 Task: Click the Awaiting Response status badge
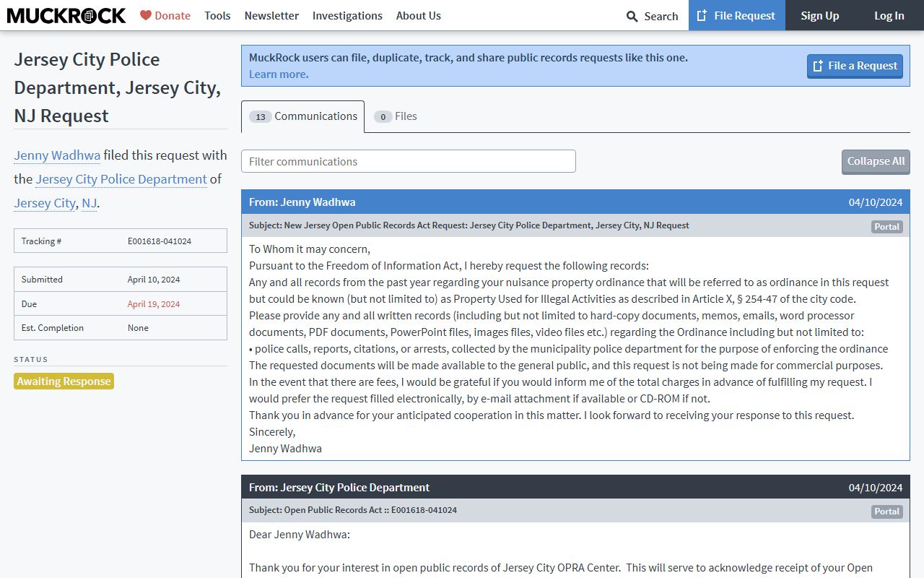(x=64, y=381)
